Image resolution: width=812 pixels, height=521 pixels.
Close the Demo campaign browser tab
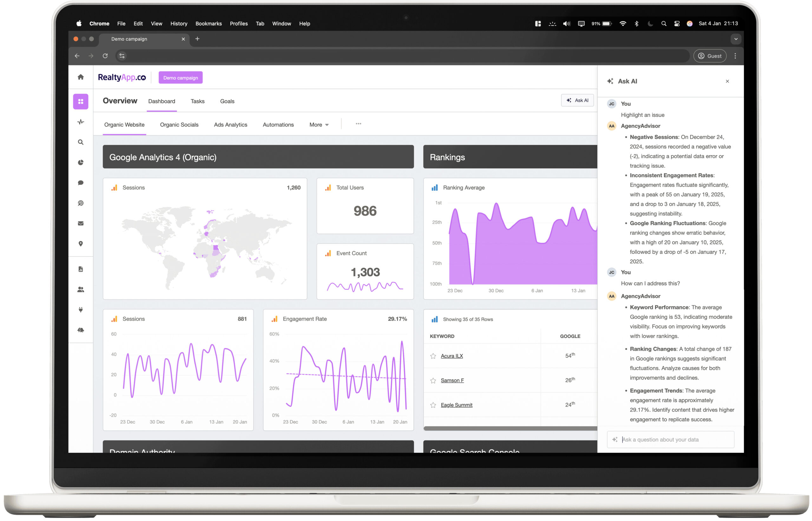coord(183,39)
